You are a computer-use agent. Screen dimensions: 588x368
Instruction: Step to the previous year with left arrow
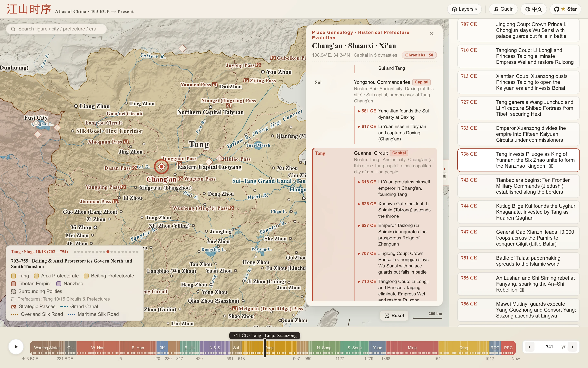pyautogui.click(x=530, y=347)
